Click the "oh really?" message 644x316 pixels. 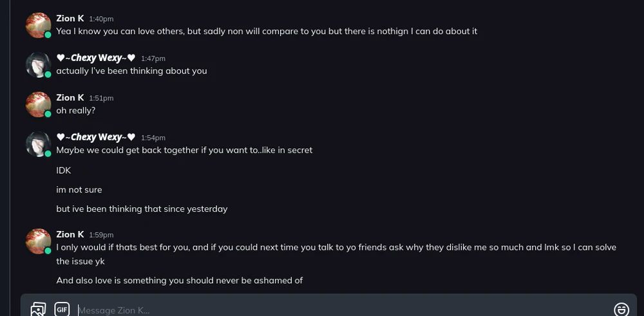click(76, 111)
